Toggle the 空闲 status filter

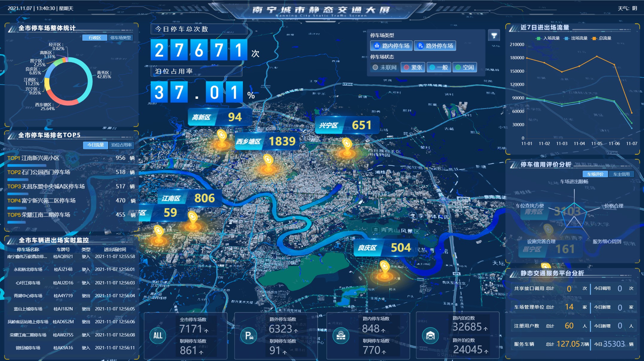pos(465,67)
